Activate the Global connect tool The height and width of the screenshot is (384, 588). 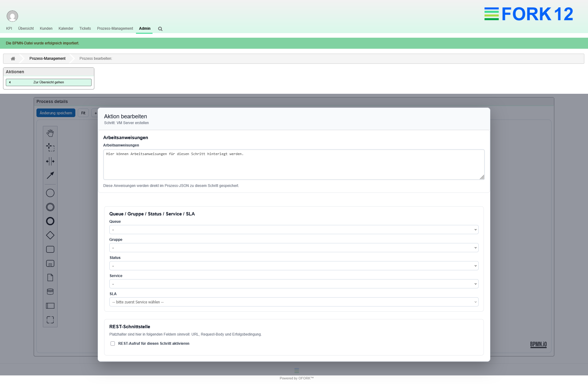(x=50, y=175)
